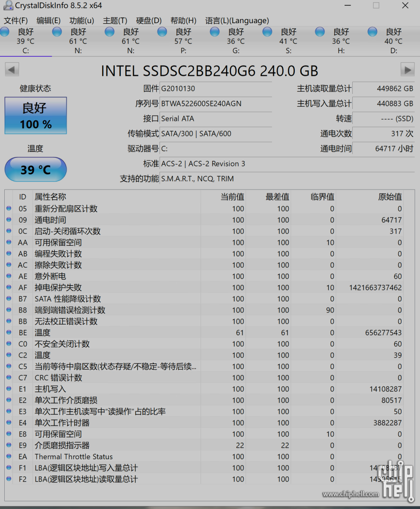
Task: Click total host writes 440883 GB
Action: click(x=383, y=103)
